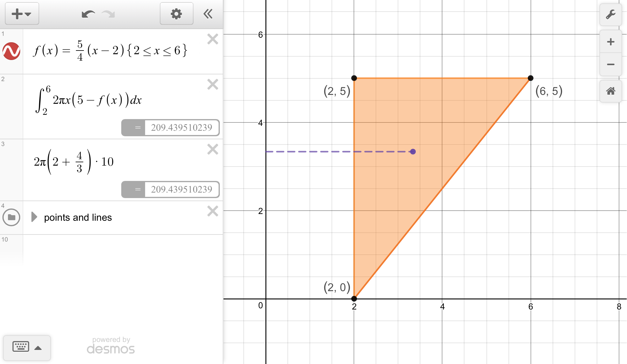Expand the points and lines folder
627x364 pixels.
34,217
